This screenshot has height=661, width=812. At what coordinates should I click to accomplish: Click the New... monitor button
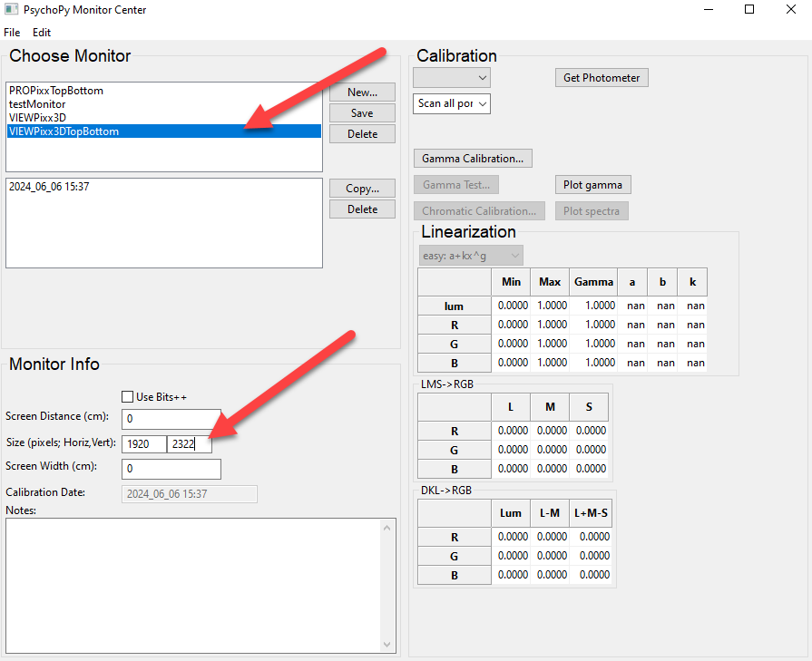pos(361,92)
